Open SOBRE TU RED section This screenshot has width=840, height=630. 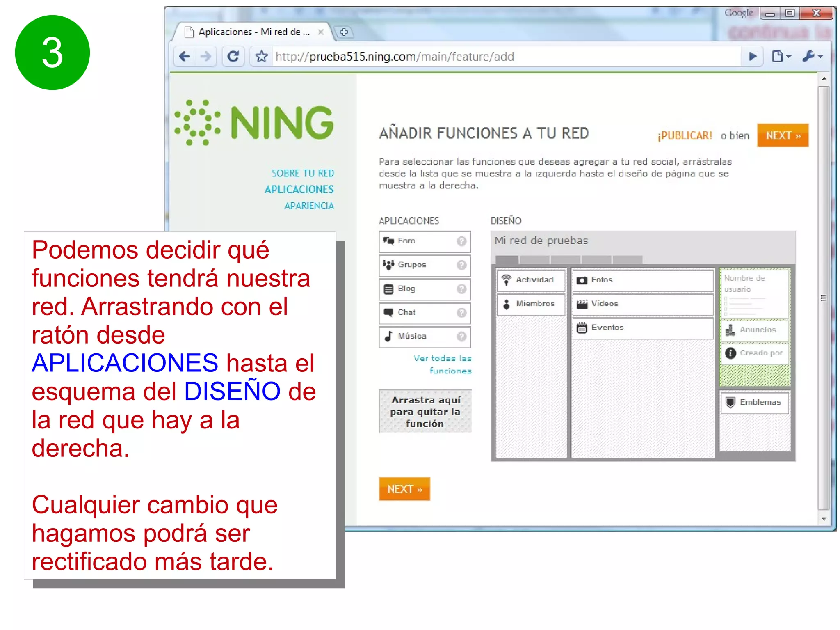point(303,173)
